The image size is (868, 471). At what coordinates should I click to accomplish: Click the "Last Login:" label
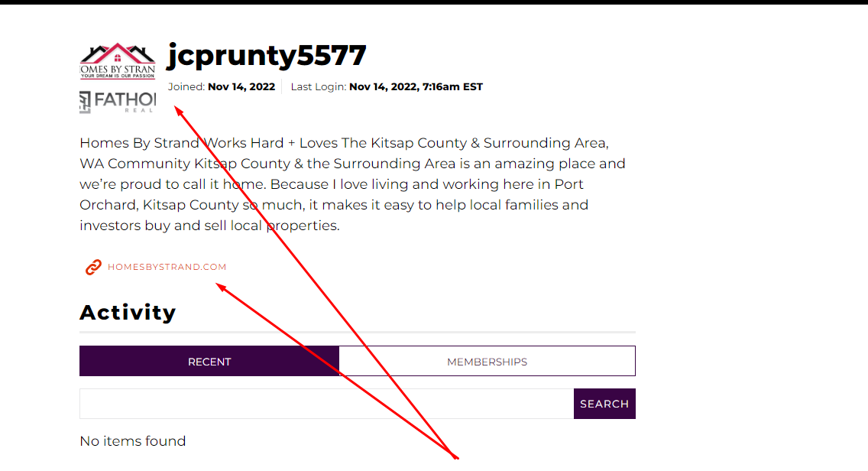point(318,87)
